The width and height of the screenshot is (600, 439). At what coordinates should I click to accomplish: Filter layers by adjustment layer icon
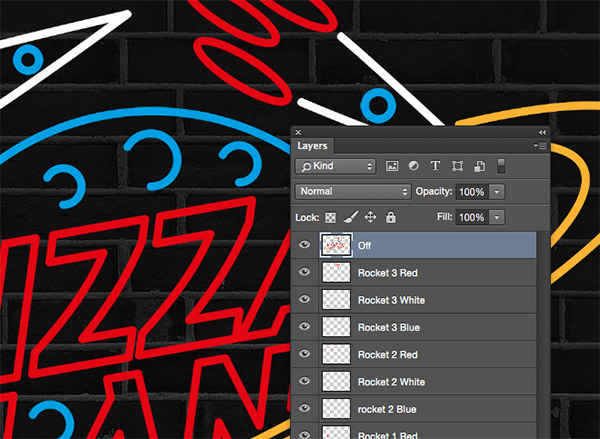point(414,166)
